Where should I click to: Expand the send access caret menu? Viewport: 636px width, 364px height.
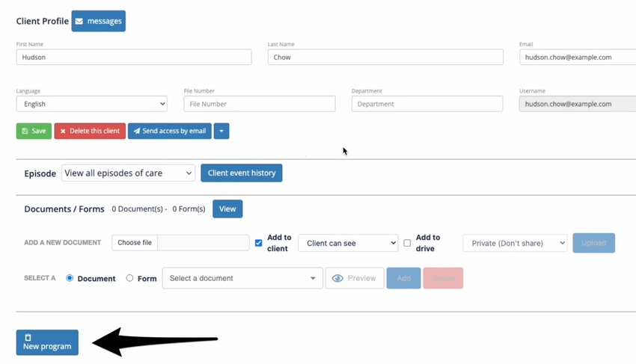[x=221, y=131]
